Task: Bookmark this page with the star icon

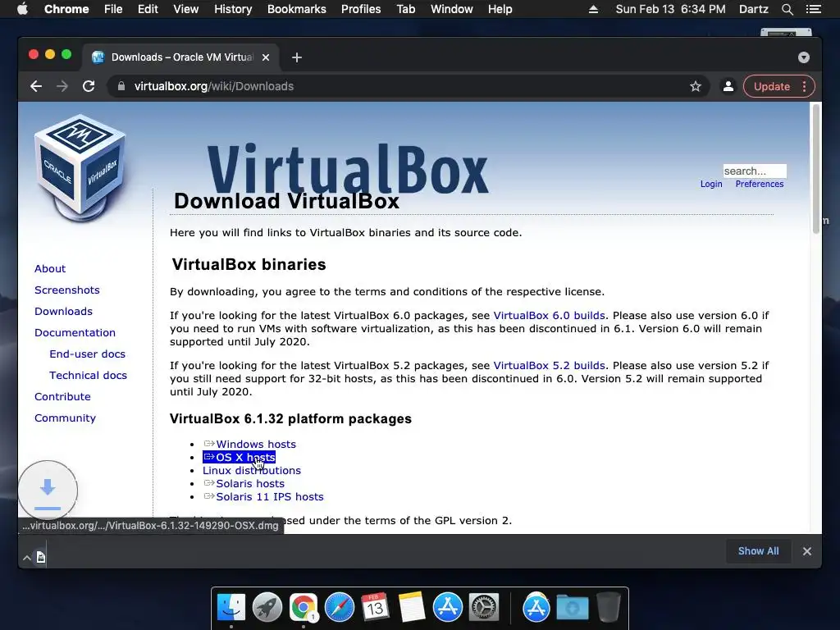Action: (696, 86)
